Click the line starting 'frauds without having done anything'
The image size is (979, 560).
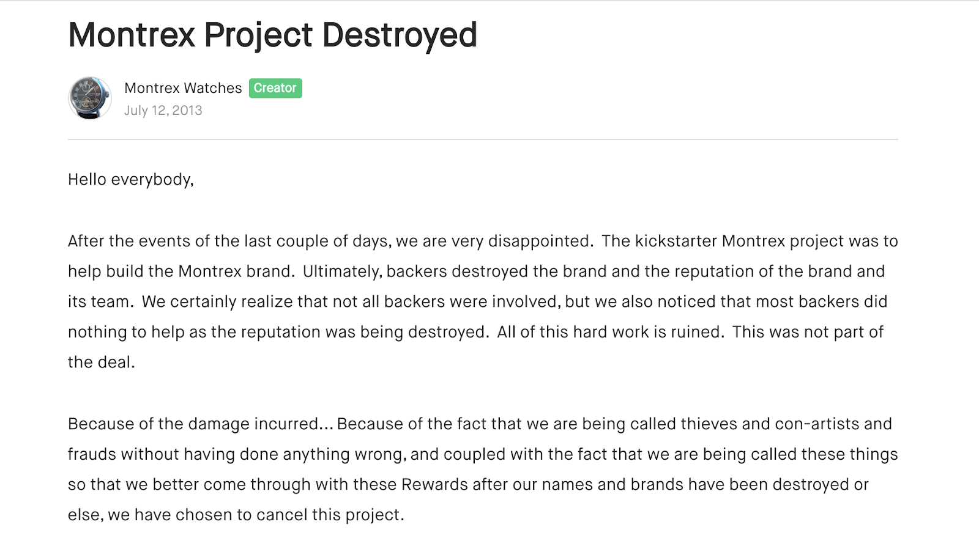click(x=483, y=454)
